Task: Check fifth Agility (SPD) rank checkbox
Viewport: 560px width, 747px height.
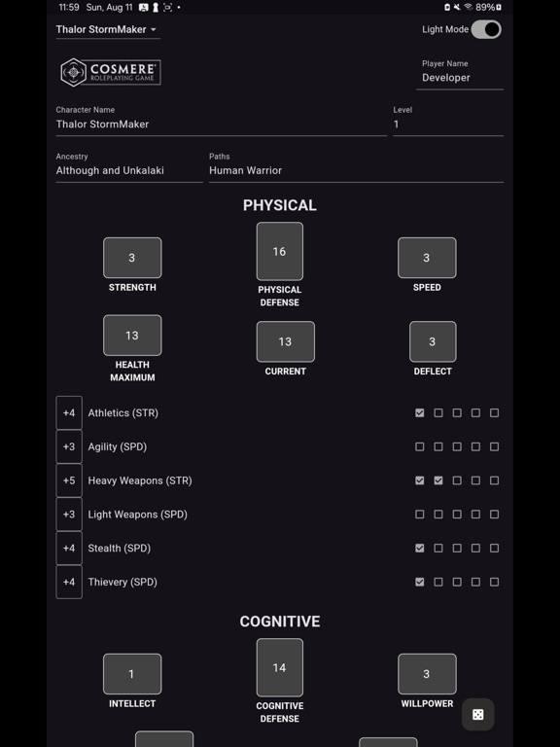Action: click(x=494, y=446)
